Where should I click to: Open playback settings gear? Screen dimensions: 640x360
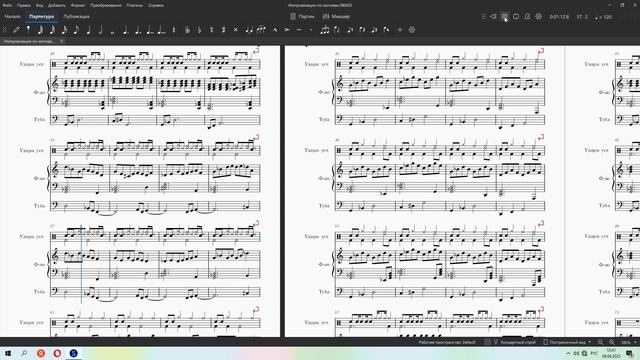pos(538,16)
